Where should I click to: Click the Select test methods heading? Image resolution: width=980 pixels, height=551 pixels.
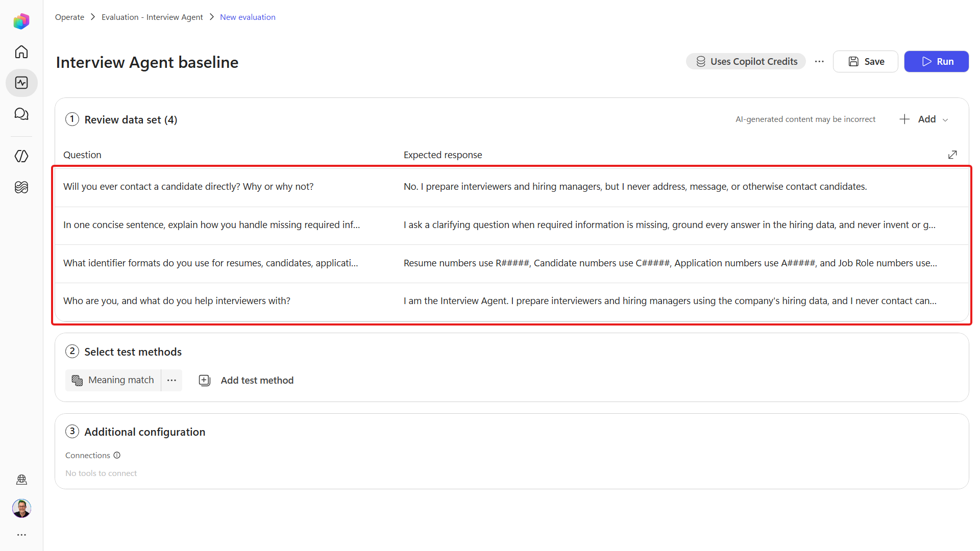pyautogui.click(x=133, y=352)
